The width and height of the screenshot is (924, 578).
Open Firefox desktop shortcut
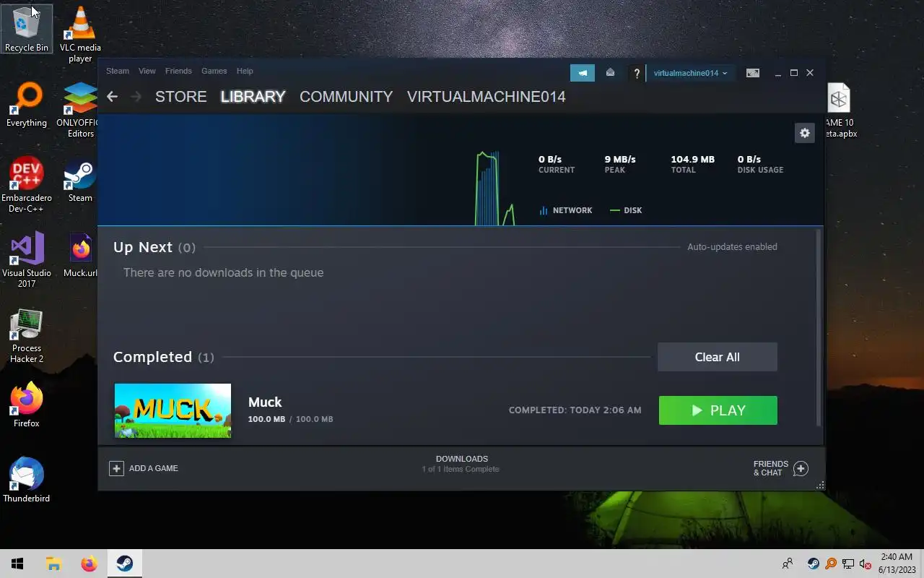coord(27,405)
